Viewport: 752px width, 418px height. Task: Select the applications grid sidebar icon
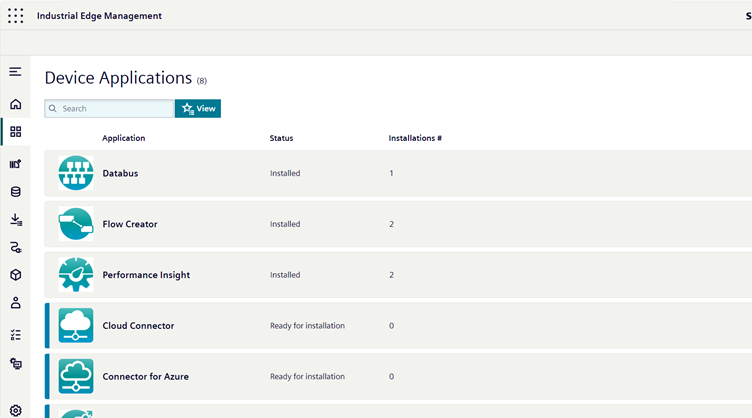(x=15, y=132)
